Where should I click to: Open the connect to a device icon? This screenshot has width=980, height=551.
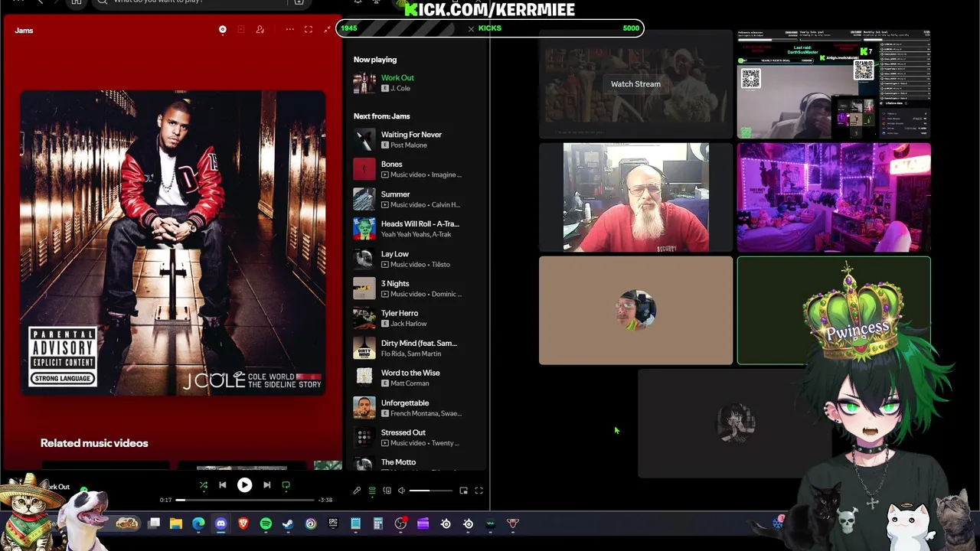click(387, 491)
